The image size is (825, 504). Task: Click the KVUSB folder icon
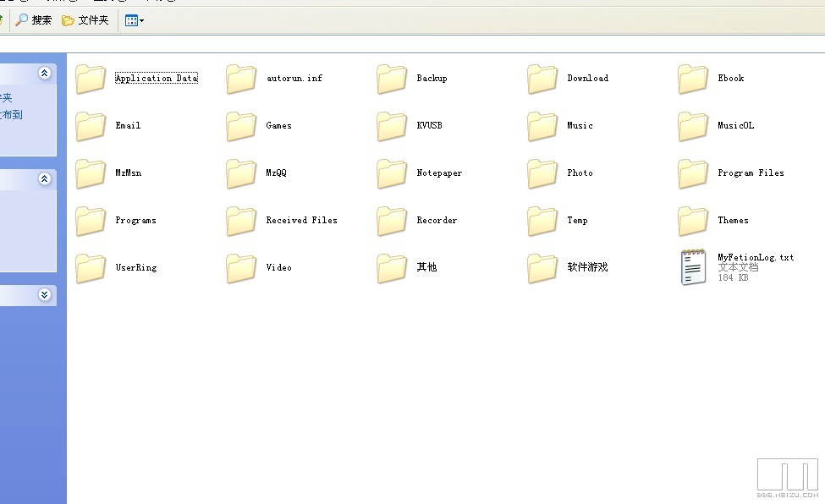[392, 126]
